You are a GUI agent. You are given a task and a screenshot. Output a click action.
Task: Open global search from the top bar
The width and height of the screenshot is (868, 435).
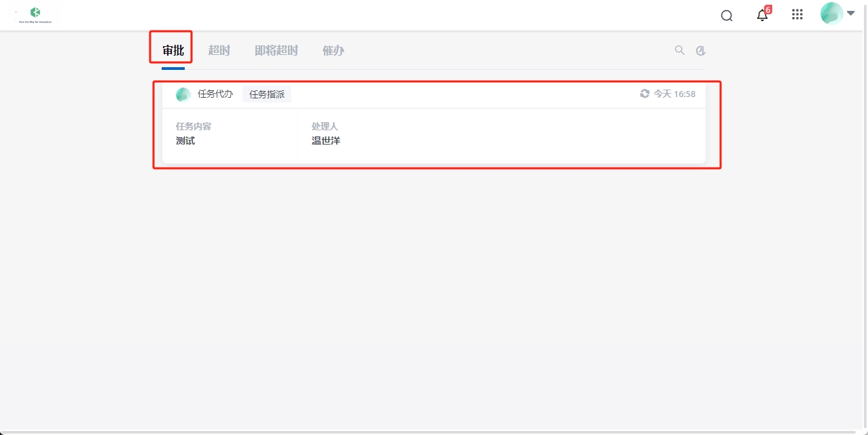[x=726, y=15]
